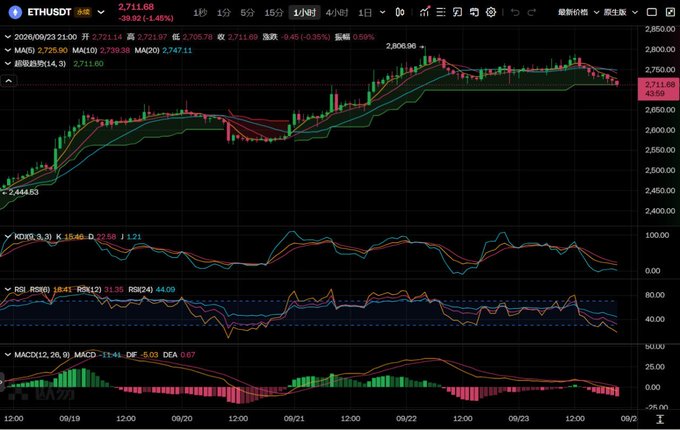Click the current price tag 2,711.68 on axis

click(658, 88)
